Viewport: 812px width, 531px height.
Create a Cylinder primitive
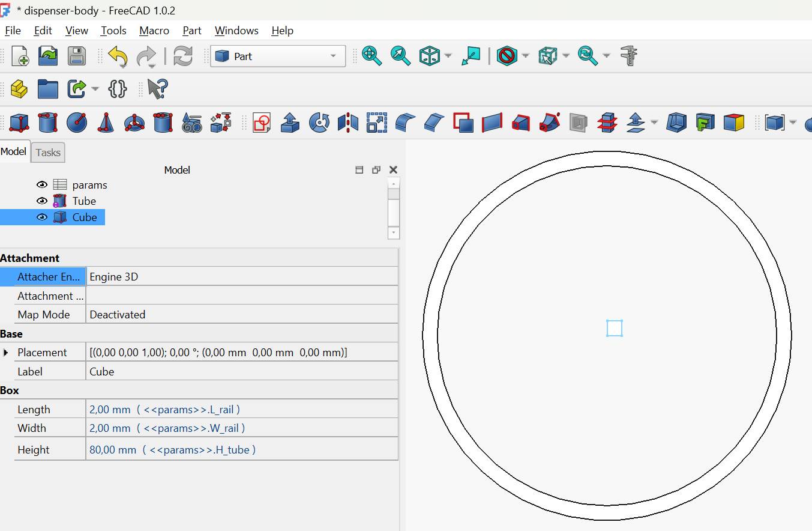(x=48, y=123)
